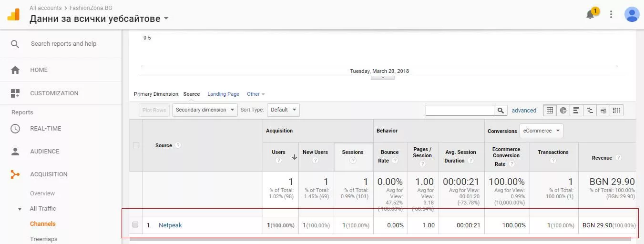644x244 pixels.
Task: Open the notifications bell
Action: [590, 14]
